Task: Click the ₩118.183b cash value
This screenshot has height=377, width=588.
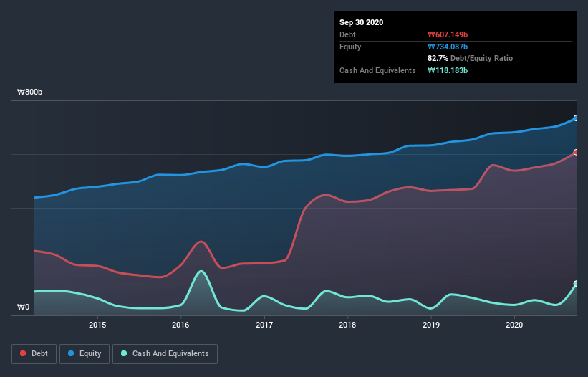Action: click(x=448, y=70)
